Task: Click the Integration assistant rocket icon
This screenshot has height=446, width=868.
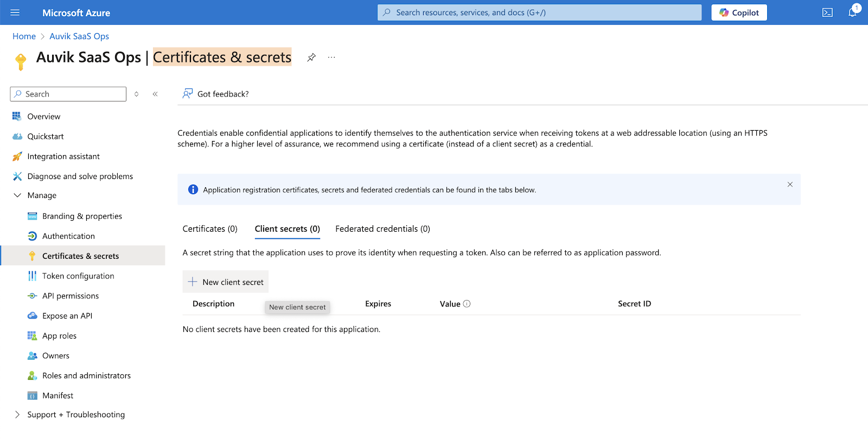Action: click(17, 156)
